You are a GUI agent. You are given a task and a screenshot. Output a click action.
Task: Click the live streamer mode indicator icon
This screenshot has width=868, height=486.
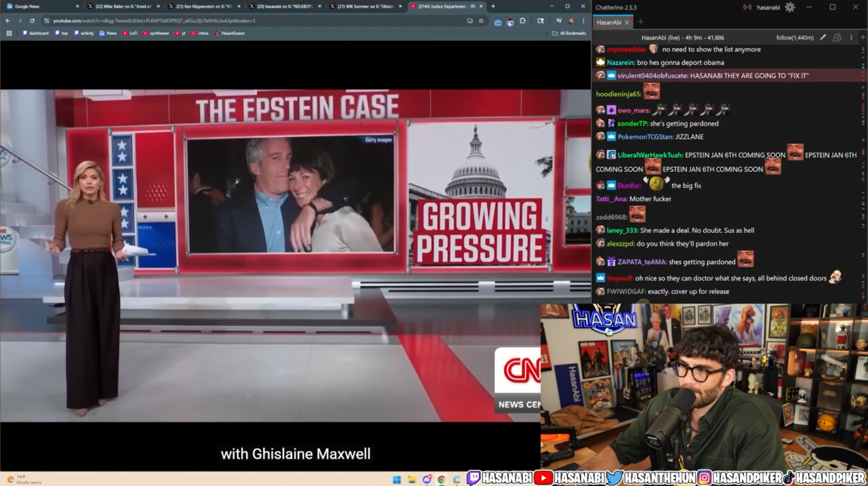(747, 7)
